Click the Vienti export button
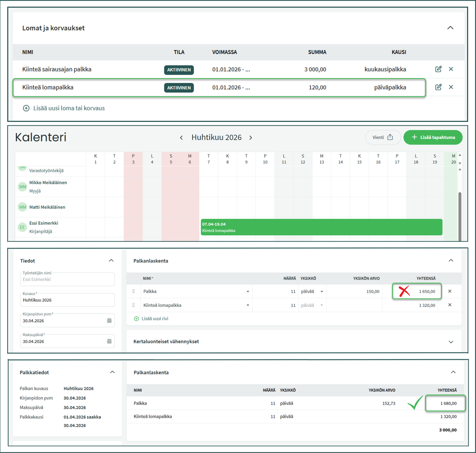Screen dimensions: 476x453 (383, 138)
